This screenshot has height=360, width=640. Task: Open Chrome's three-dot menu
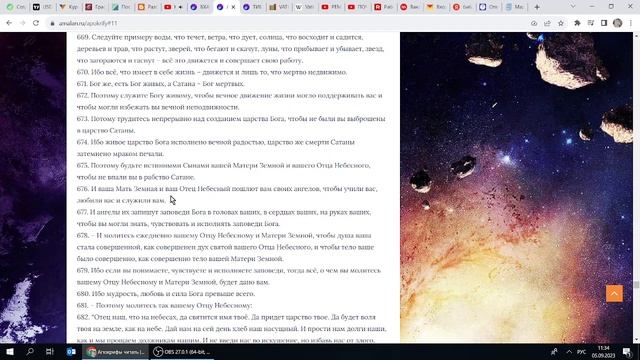(631, 23)
